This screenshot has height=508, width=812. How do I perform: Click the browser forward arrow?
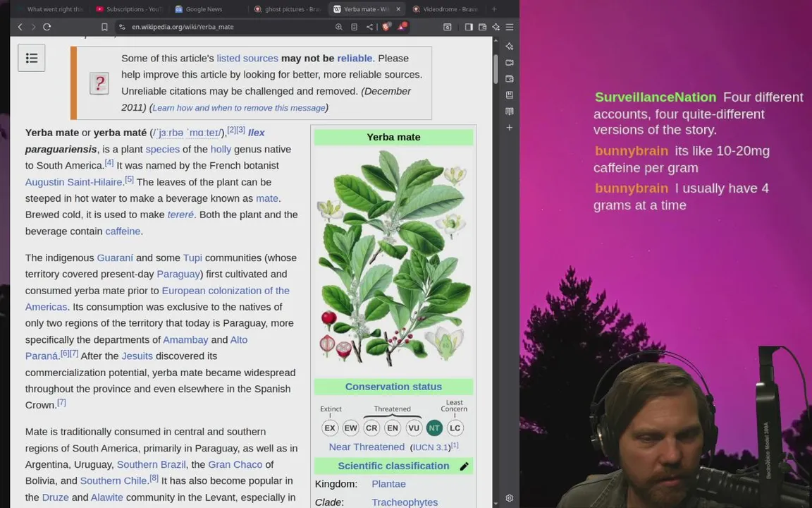(x=34, y=27)
